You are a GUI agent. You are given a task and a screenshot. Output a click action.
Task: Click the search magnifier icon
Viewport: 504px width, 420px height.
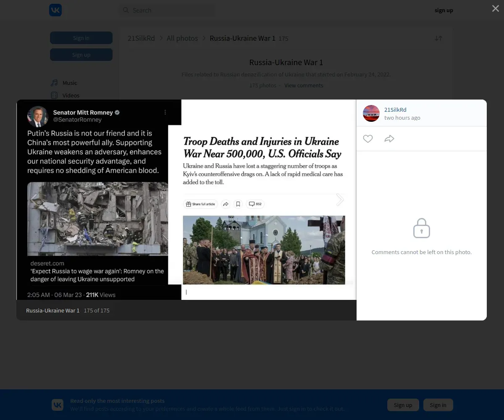click(x=126, y=10)
